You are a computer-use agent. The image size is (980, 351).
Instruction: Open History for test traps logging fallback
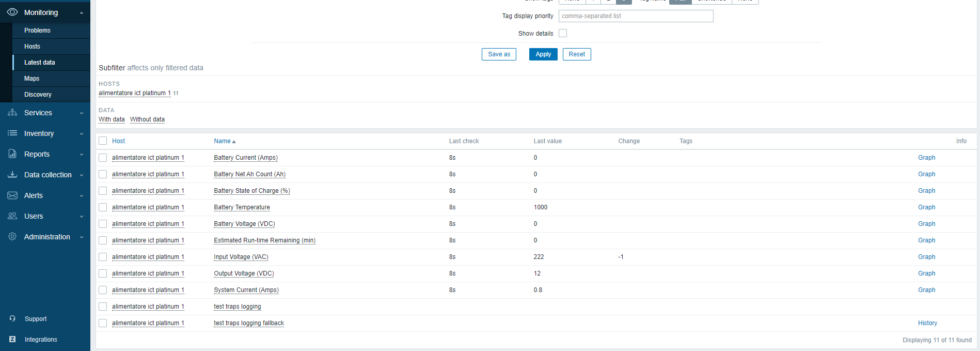coord(927,323)
